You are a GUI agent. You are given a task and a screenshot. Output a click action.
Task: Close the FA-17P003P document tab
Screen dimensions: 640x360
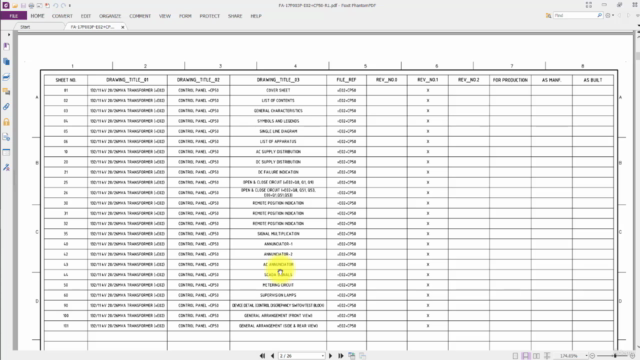tap(122, 27)
